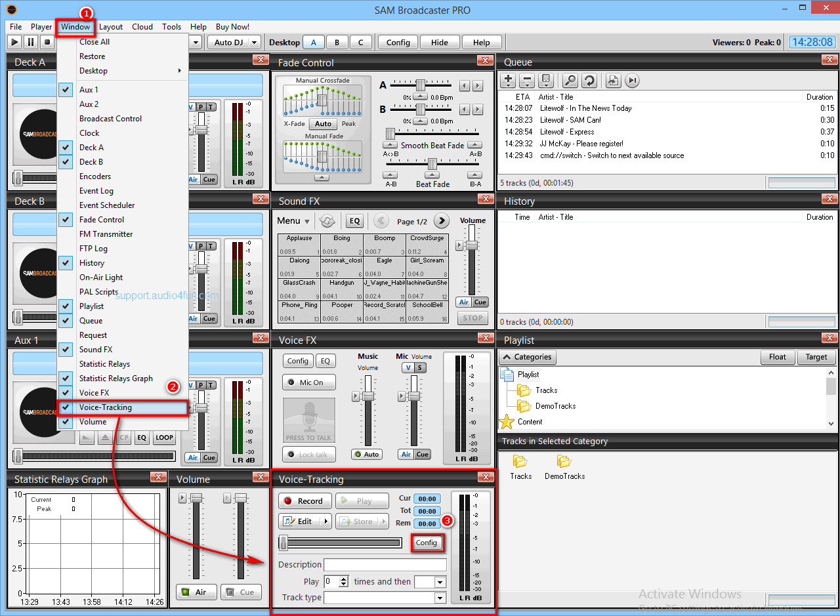Open the Queue search magnifier
The width and height of the screenshot is (840, 616).
(570, 80)
